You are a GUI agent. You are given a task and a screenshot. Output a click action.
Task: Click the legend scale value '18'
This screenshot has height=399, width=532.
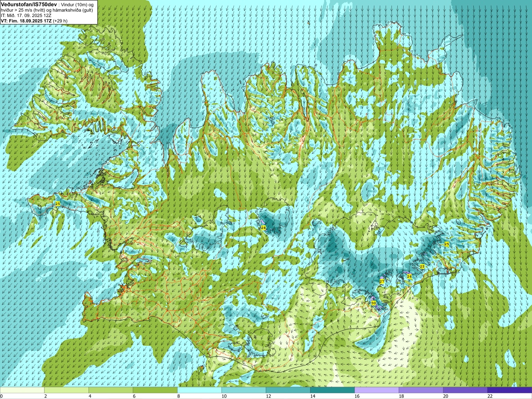(401, 396)
